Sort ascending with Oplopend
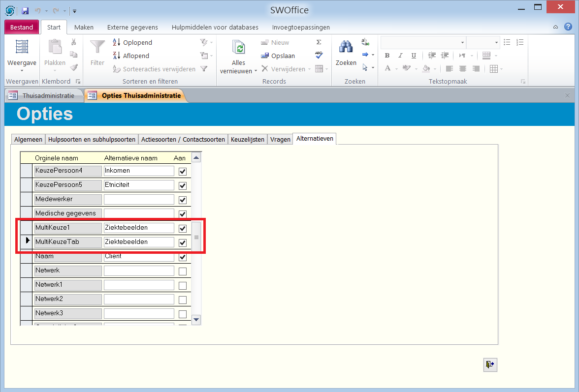Image resolution: width=579 pixels, height=392 pixels. (132, 42)
